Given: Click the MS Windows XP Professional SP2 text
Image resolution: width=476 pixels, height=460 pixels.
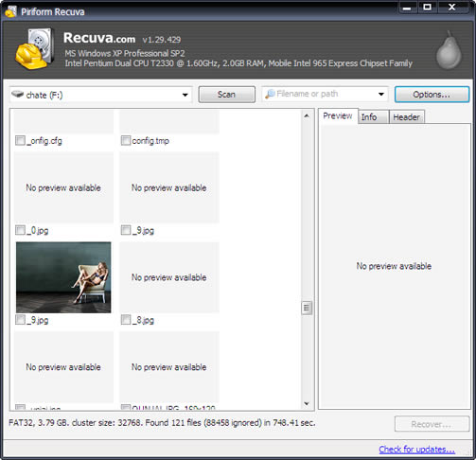Looking at the screenshot, I should point(125,53).
